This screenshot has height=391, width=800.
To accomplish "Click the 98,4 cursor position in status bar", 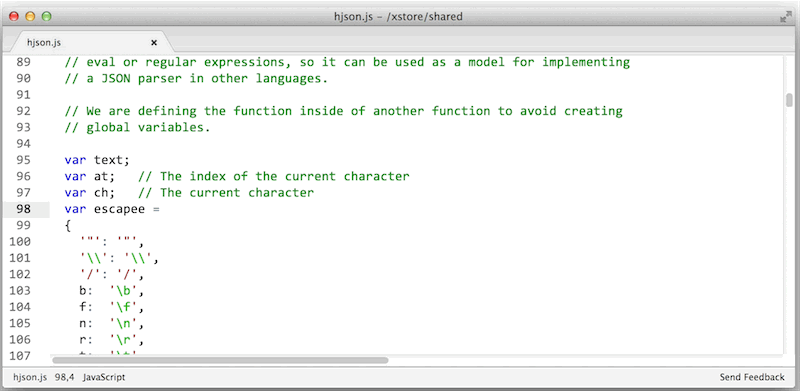I will [x=64, y=377].
